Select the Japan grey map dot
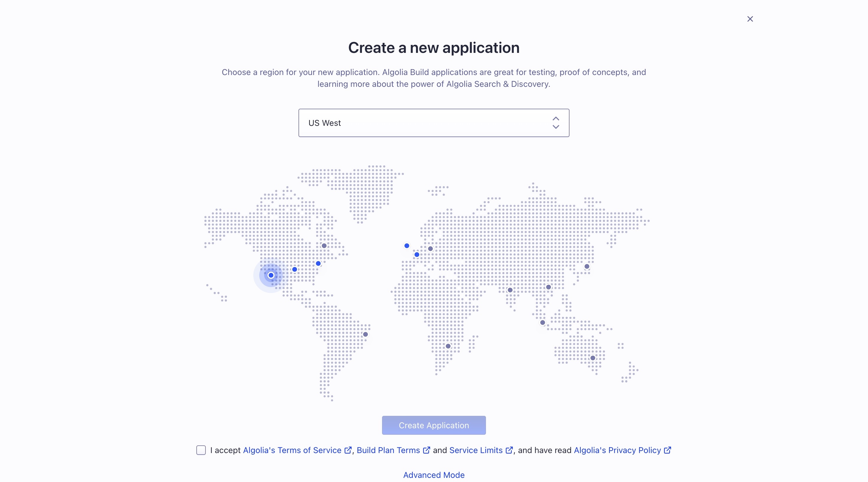Screen dimensions: 868x482 [587, 266]
